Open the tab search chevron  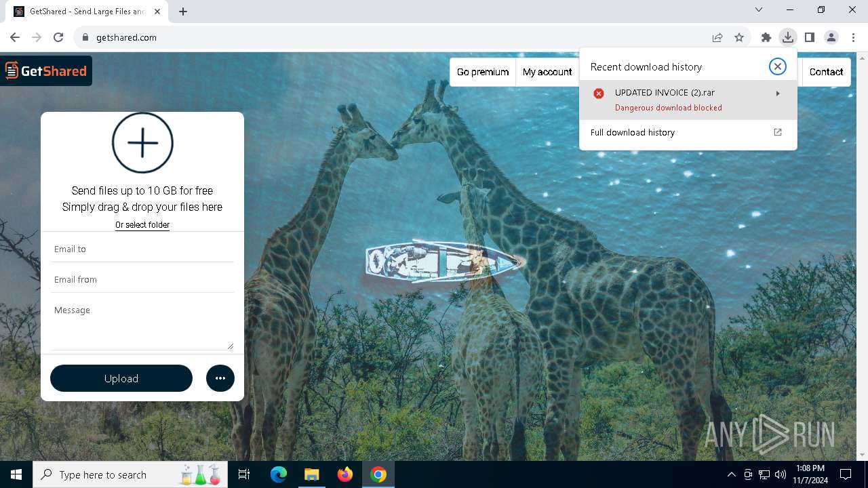[759, 9]
